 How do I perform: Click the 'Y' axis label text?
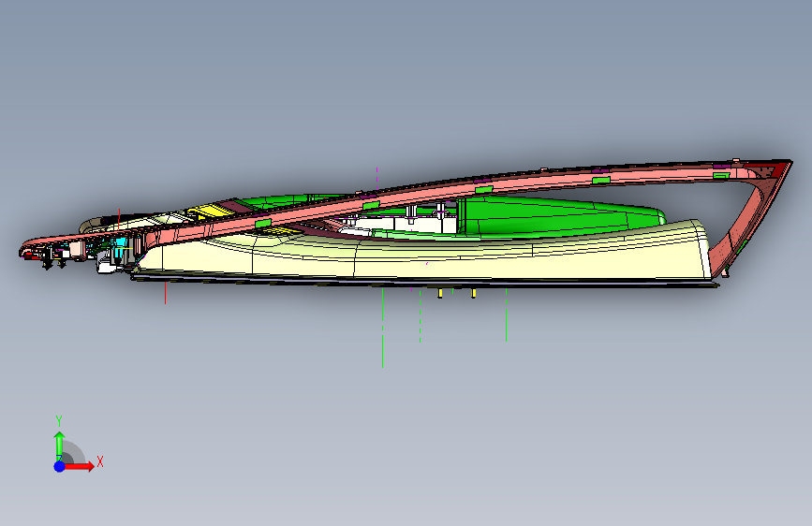59,421
